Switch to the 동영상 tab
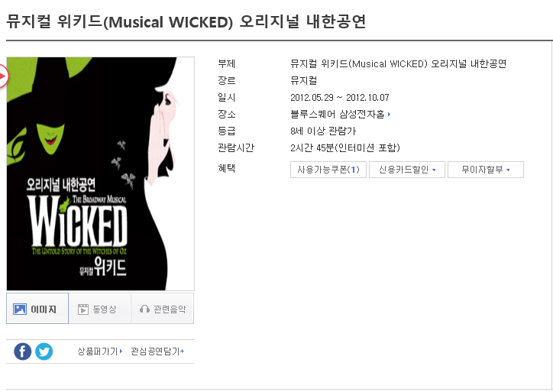Image resolution: width=553 pixels, height=392 pixels. pyautogui.click(x=100, y=309)
